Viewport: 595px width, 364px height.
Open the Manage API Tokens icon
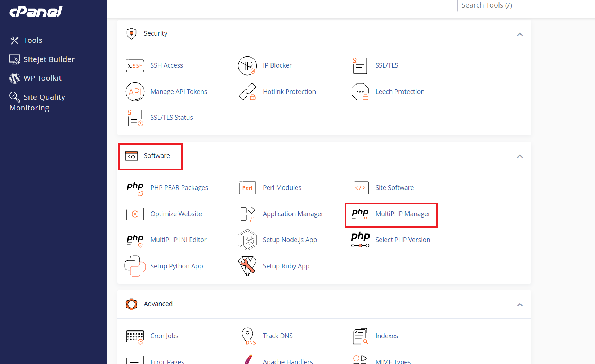pyautogui.click(x=135, y=92)
